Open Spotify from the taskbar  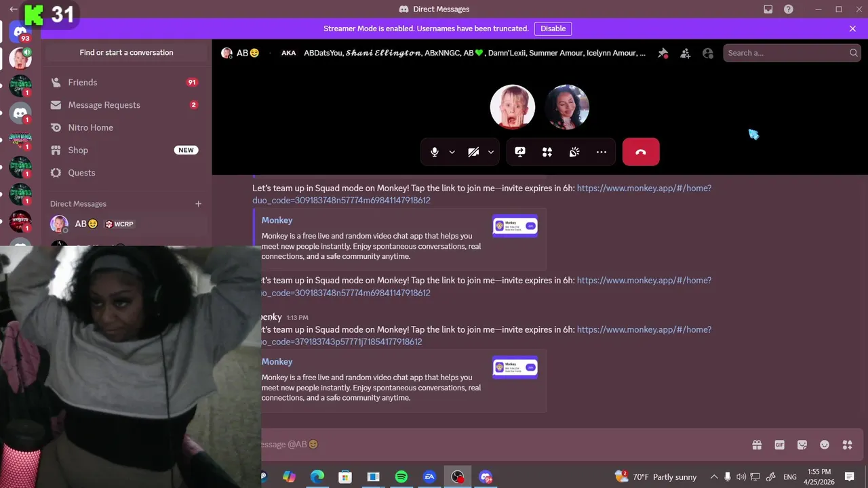pyautogui.click(x=401, y=477)
